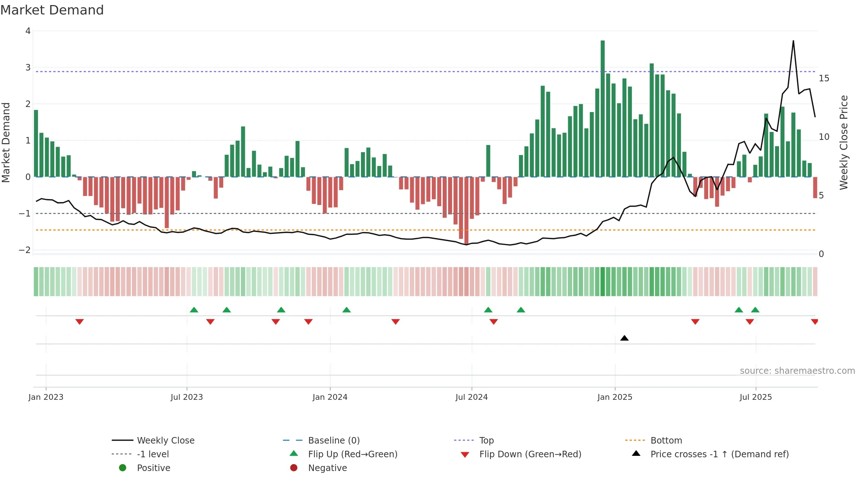
Task: Click the Jan 2025 axis label
Action: click(615, 397)
